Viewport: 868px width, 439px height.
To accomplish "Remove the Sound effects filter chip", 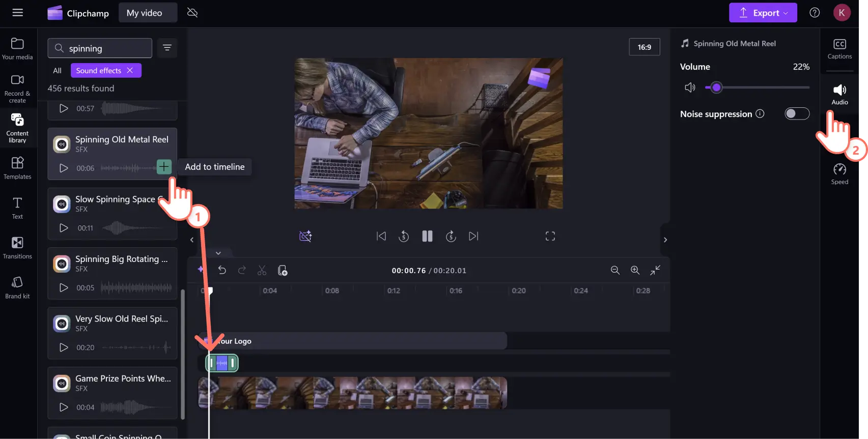I will 130,71.
